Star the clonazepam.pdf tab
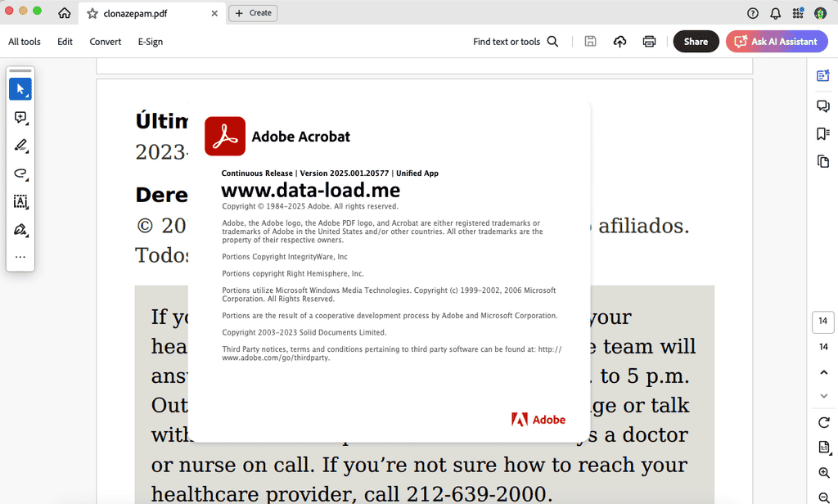 pos(92,13)
